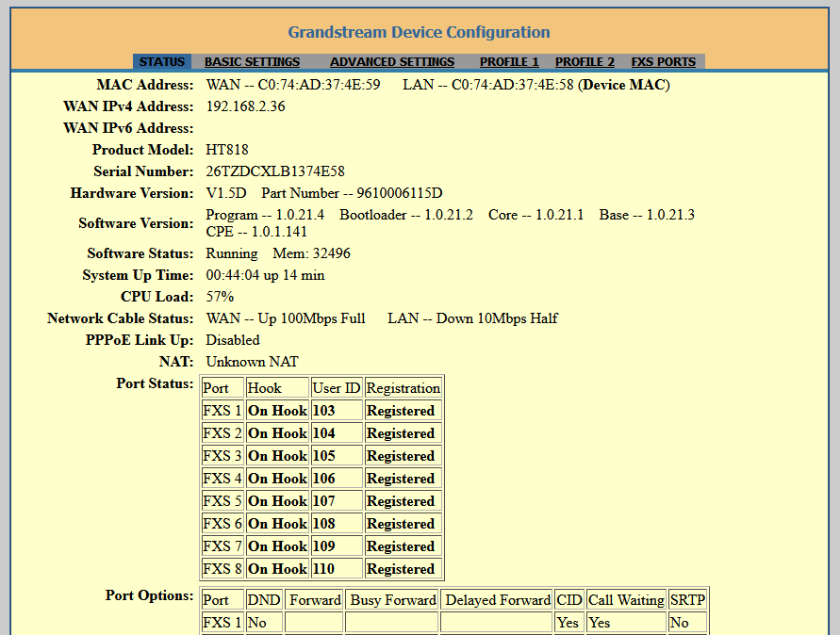This screenshot has width=840, height=635.
Task: Click the Registration column header
Action: coord(403,388)
